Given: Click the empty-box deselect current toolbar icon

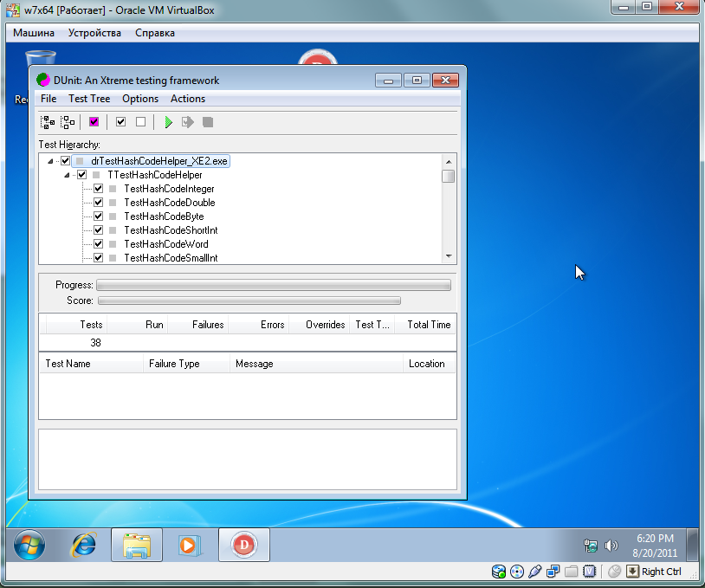Looking at the screenshot, I should tap(140, 122).
